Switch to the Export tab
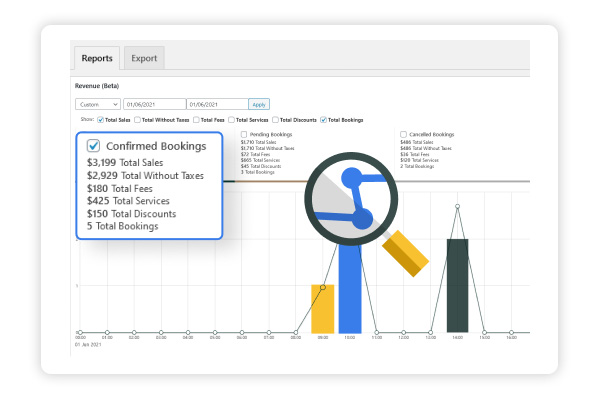600x400 pixels. [x=145, y=58]
